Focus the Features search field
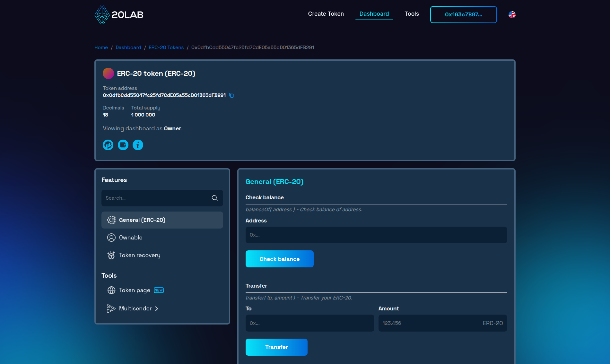Image resolution: width=610 pixels, height=364 pixels. tap(162, 198)
